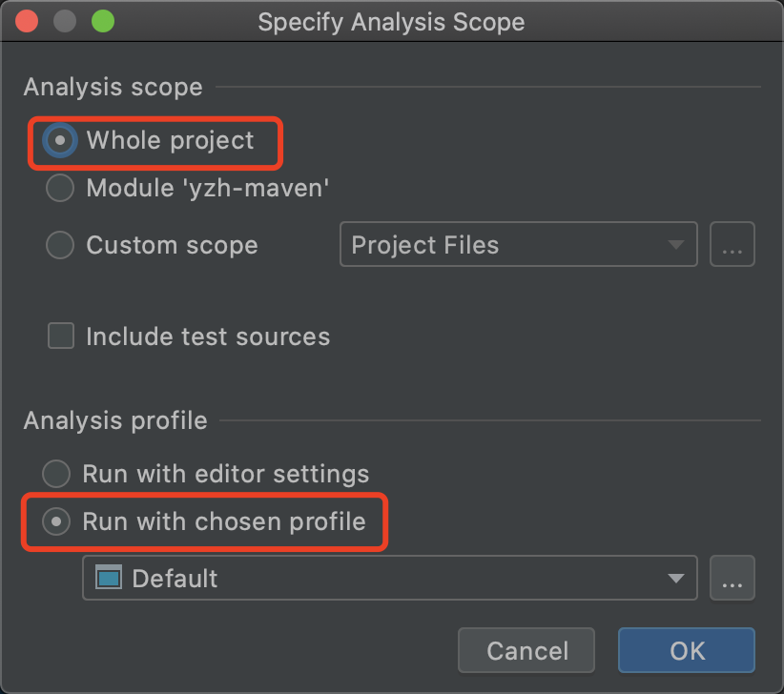This screenshot has width=784, height=694.
Task: Enable the Include test sources checkbox
Action: tap(61, 336)
